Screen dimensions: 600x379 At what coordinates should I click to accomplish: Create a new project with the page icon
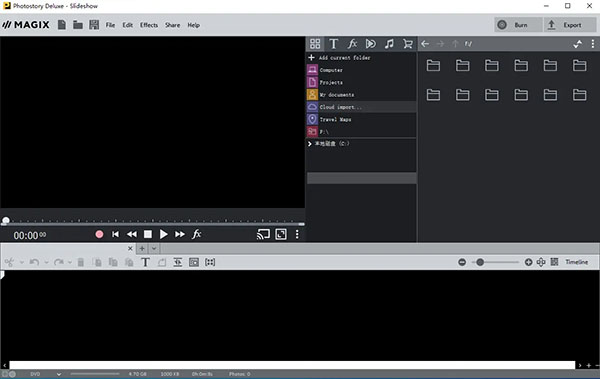[62, 25]
